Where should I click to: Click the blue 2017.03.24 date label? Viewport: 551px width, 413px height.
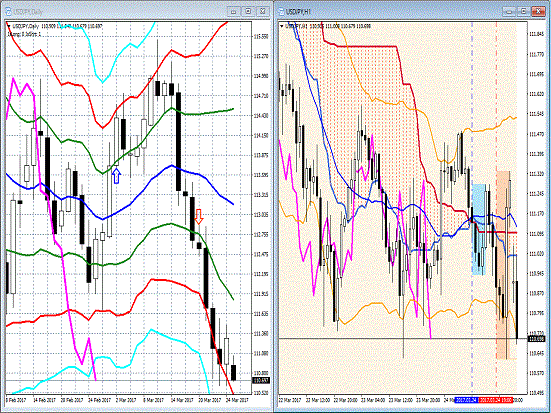tap(466, 400)
